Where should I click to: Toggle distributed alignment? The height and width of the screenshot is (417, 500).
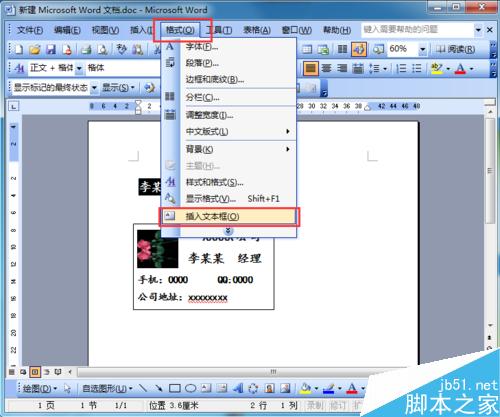point(358,68)
